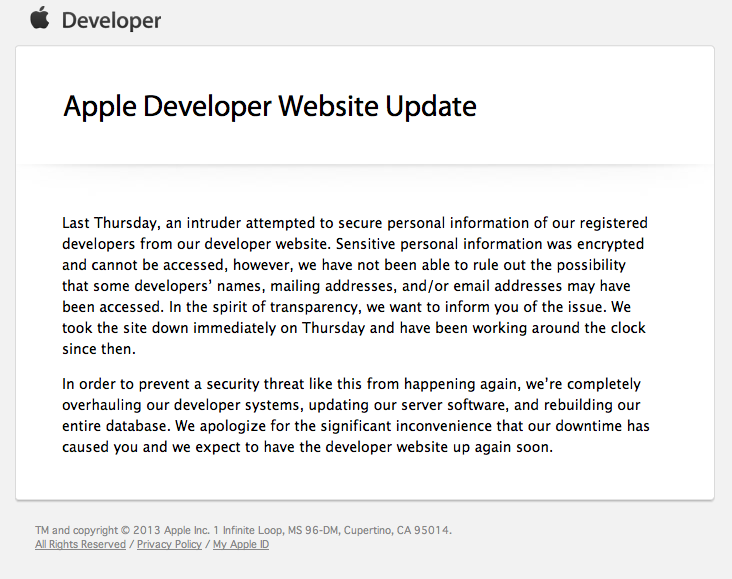Open the Developer header wordmark
This screenshot has width=732, height=579.
(111, 21)
